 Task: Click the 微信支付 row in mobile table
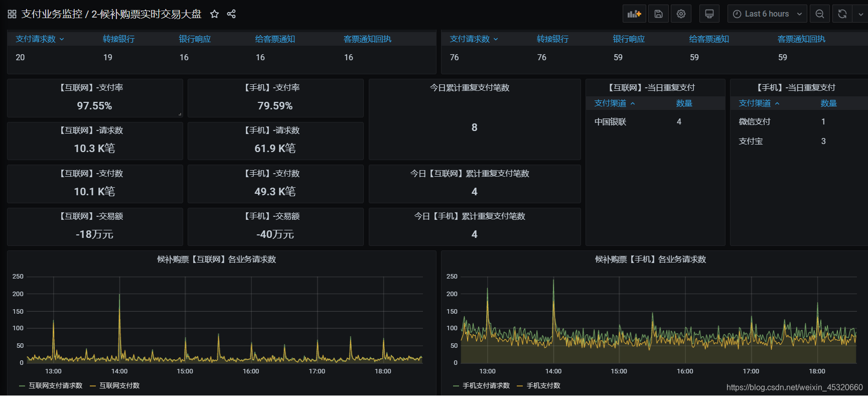[x=800, y=122]
